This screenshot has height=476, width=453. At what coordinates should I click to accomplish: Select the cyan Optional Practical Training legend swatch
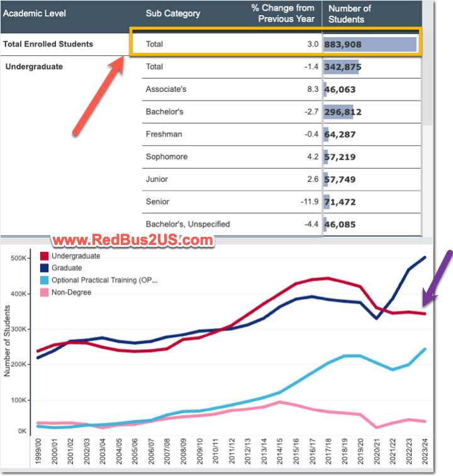click(45, 280)
